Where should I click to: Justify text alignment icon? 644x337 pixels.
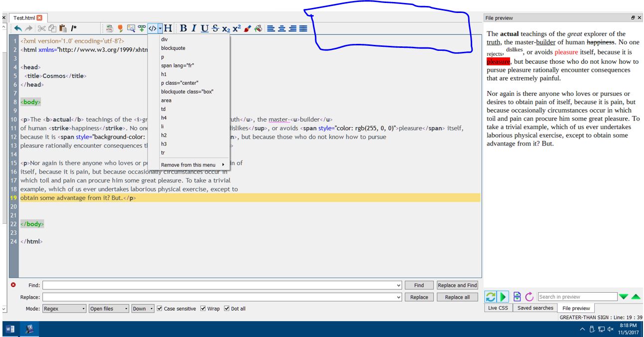tap(303, 28)
